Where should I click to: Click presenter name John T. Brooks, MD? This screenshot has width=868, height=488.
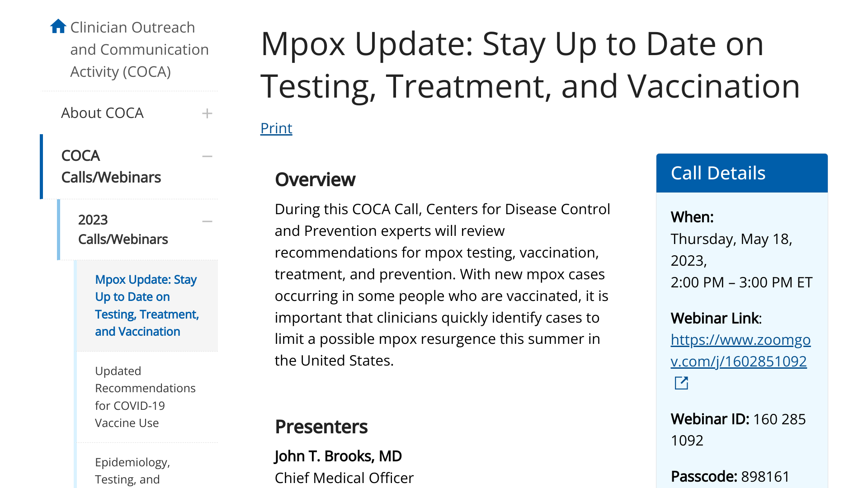338,456
